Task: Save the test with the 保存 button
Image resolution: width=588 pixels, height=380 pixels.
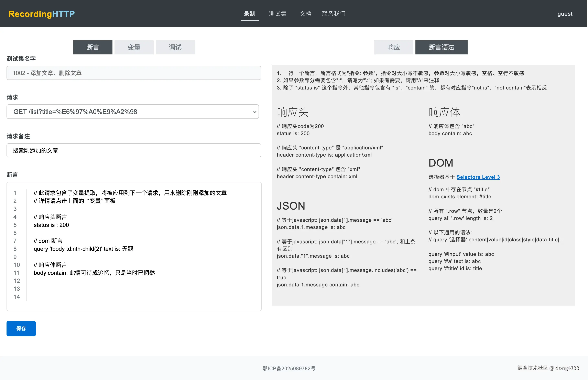Action: pyautogui.click(x=21, y=328)
